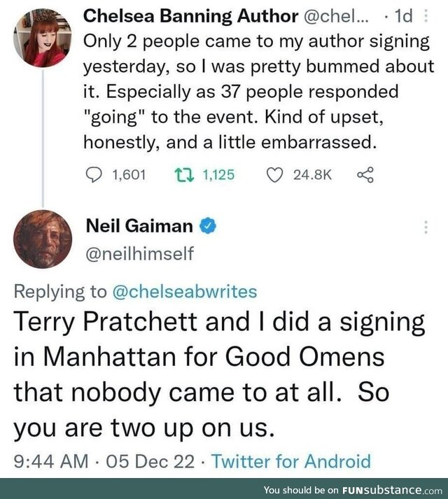
Task: Click the reply speech bubble icon
Action: click(94, 176)
